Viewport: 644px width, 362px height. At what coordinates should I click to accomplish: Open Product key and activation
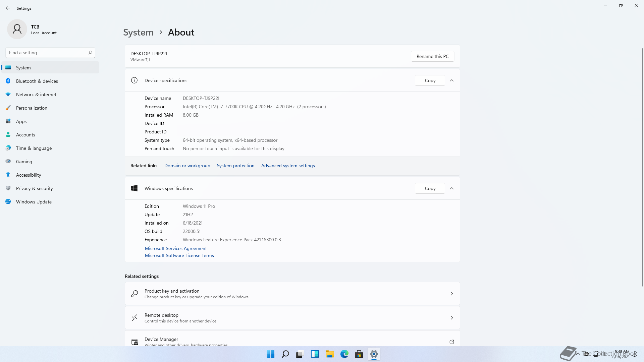292,294
